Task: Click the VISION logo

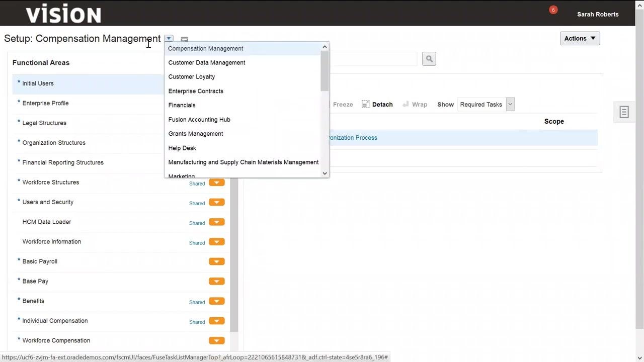Action: (63, 14)
